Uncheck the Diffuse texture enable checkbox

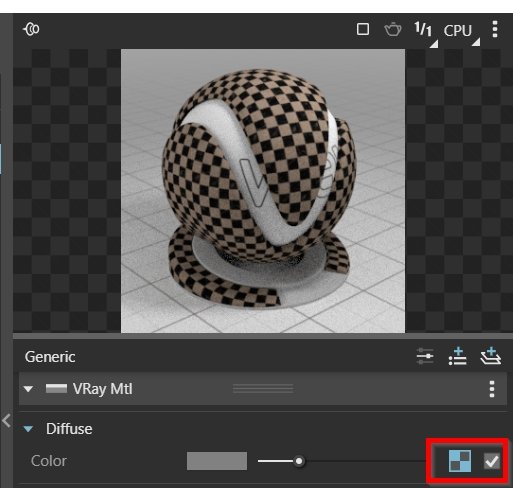492,461
